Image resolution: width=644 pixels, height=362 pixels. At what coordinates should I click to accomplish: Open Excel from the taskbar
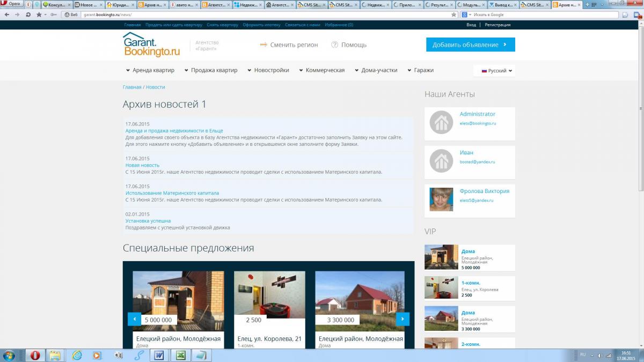tap(180, 355)
